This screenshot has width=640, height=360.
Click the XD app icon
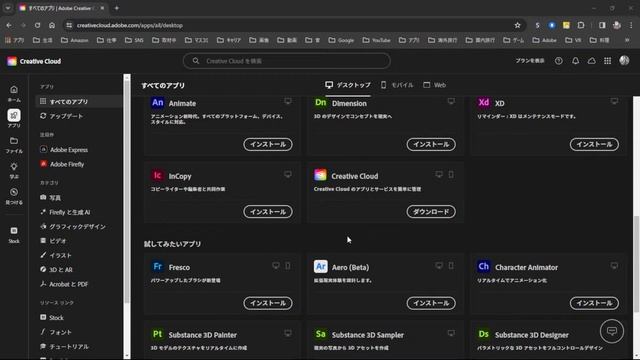[484, 102]
